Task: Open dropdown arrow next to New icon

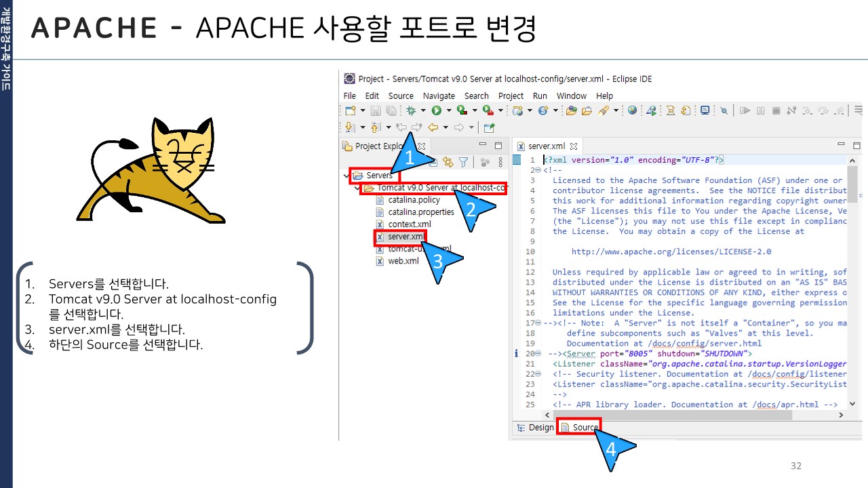Action: 363,110
